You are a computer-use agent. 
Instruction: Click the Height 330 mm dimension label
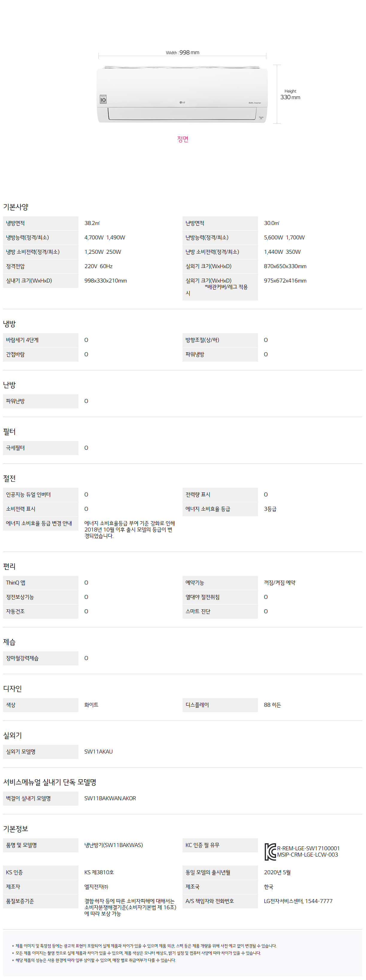[x=290, y=95]
